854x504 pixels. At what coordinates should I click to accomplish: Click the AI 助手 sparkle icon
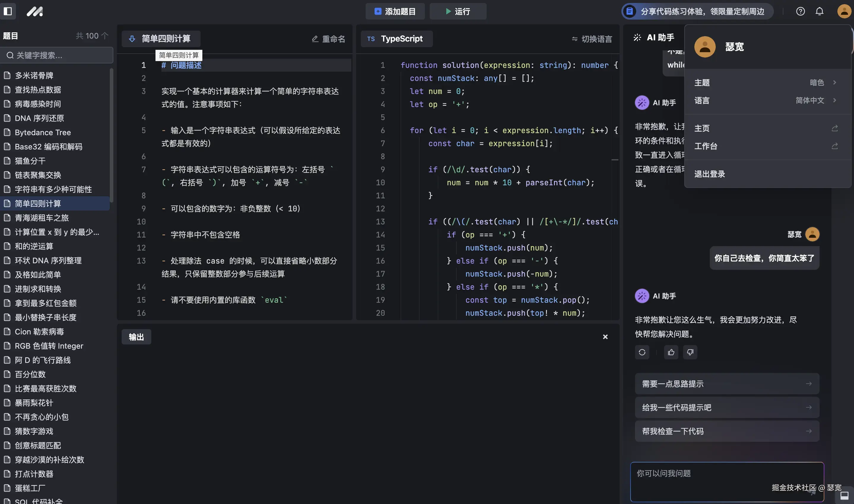637,37
